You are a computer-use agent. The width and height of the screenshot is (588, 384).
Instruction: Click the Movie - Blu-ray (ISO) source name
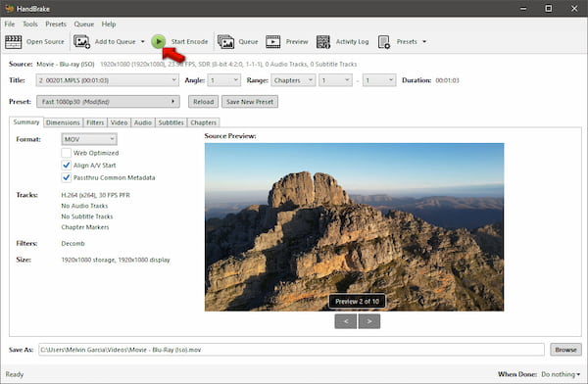(x=66, y=64)
